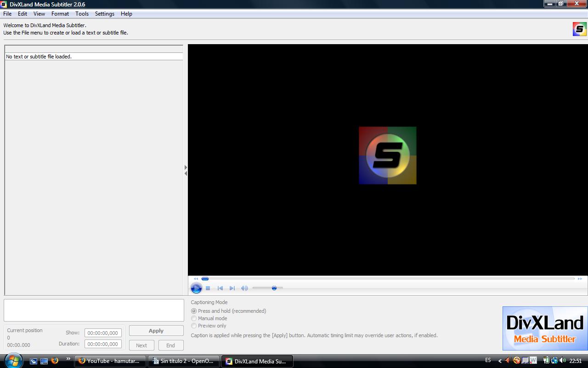Open the File menu

pyautogui.click(x=7, y=14)
